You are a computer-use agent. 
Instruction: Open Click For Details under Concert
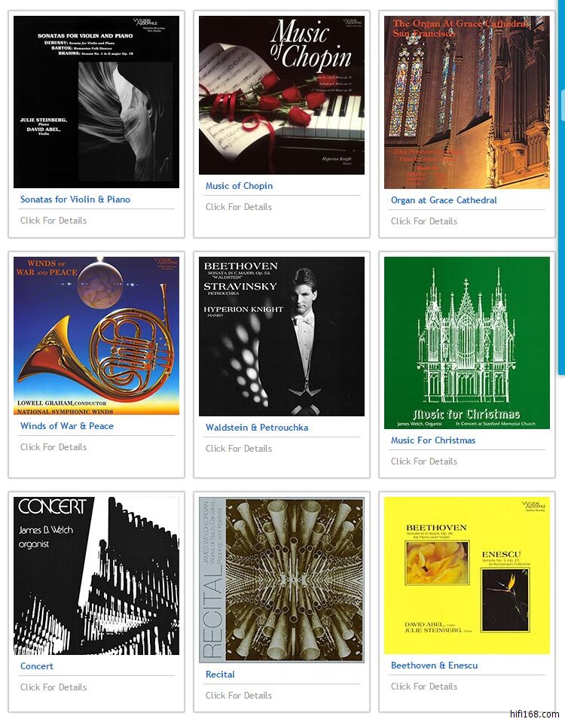pos(53,687)
